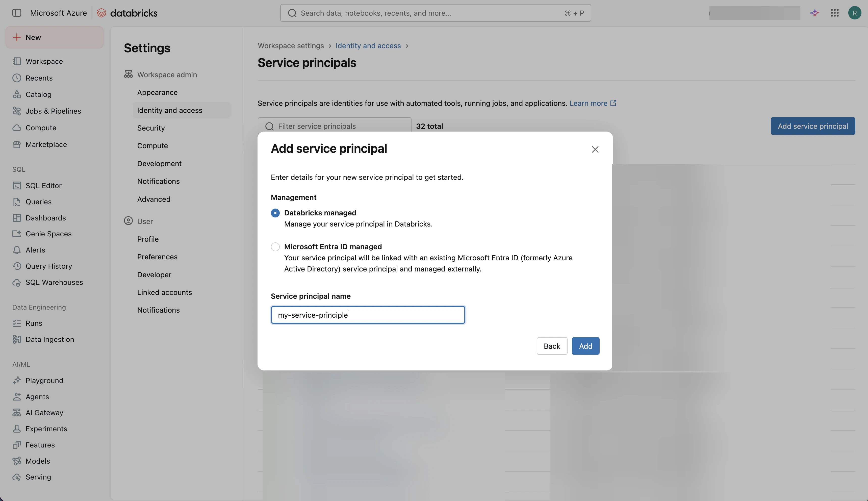Open Developer settings
Screen dimensions: 868x501
coord(154,274)
